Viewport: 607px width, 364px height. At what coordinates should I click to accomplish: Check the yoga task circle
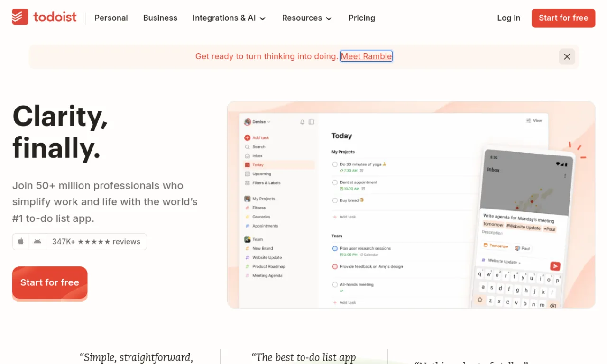(335, 164)
